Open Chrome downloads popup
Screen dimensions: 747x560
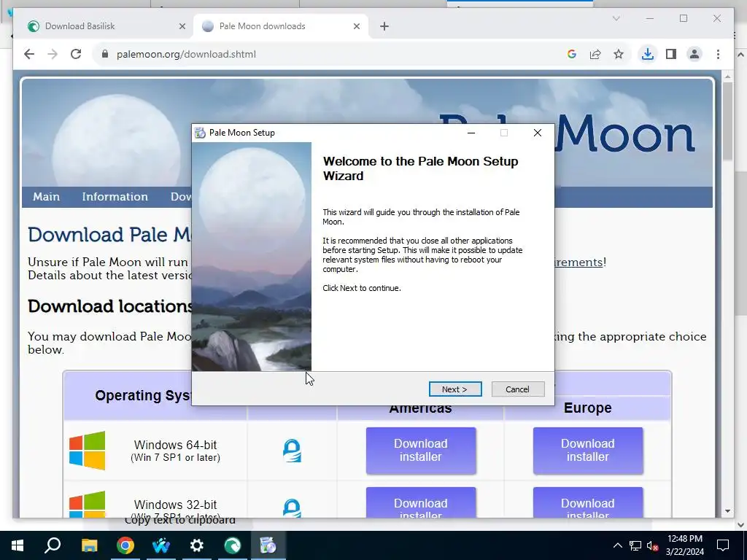tap(648, 54)
